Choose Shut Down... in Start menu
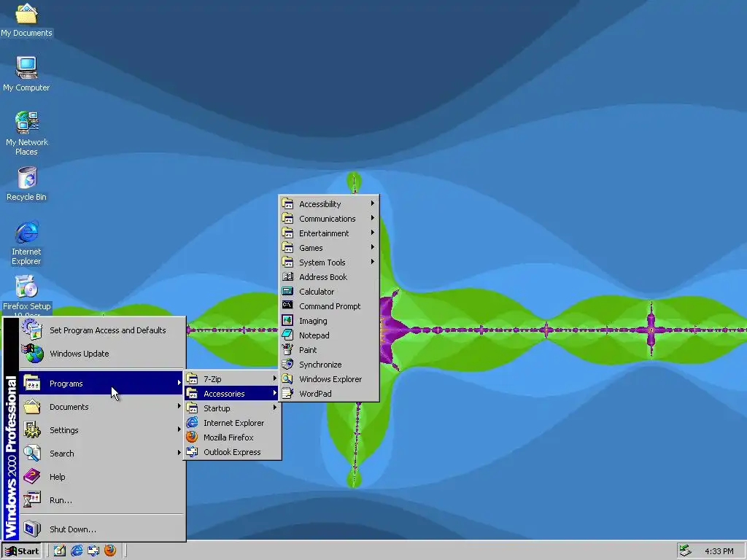Screen dimensions: 747x560 click(102, 529)
